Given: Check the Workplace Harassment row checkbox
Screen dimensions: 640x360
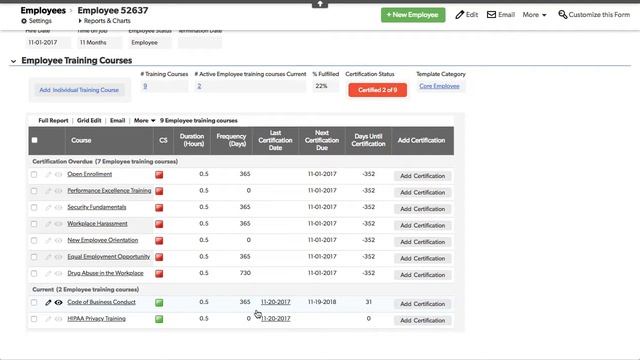Looking at the screenshot, I should (x=34, y=224).
